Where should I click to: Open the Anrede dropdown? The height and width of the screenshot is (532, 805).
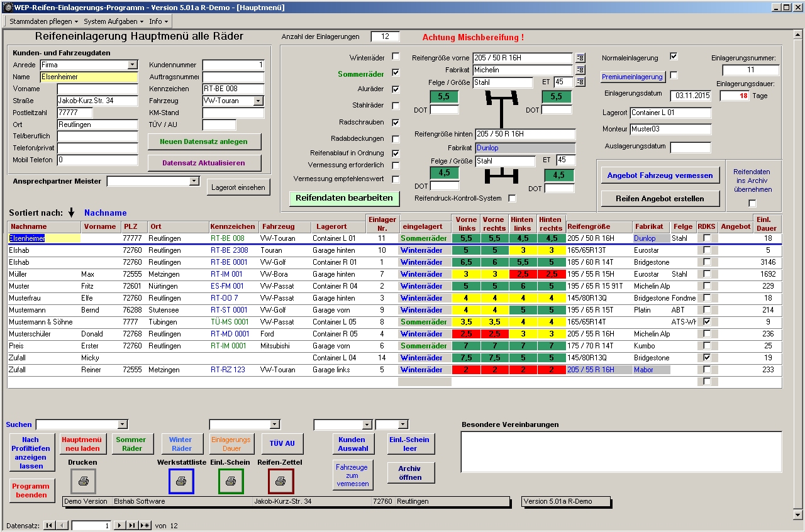coord(132,65)
